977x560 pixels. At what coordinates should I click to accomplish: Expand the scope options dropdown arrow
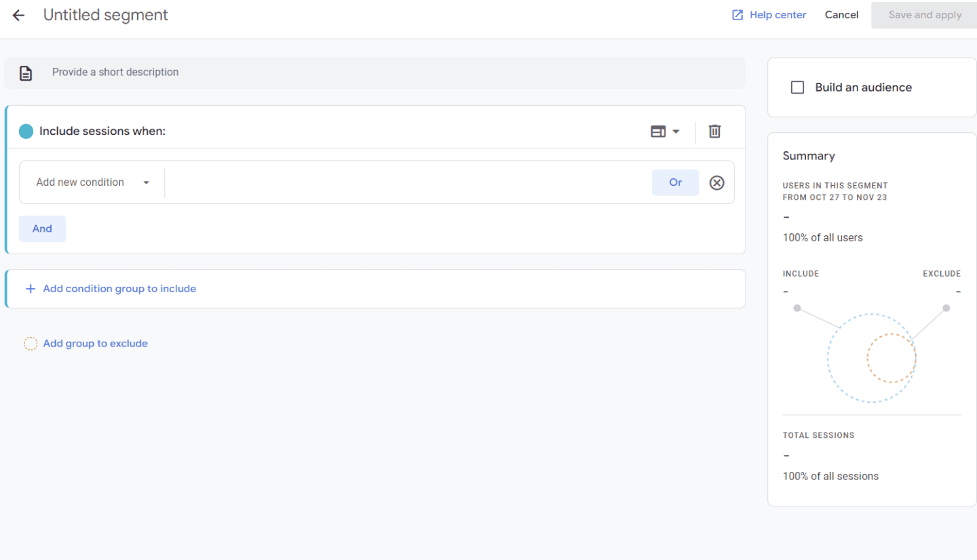(676, 131)
